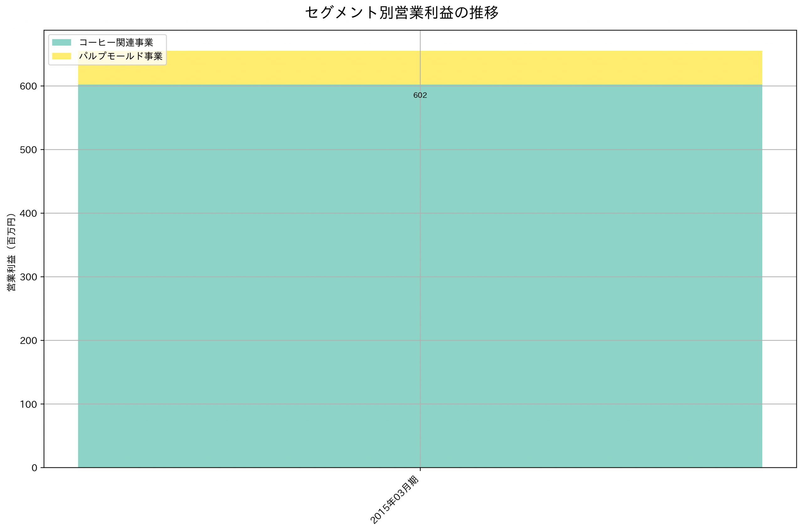Click the y-axis title 営業利益（百万円）
This screenshot has height=532, width=803.
[x=11, y=252]
